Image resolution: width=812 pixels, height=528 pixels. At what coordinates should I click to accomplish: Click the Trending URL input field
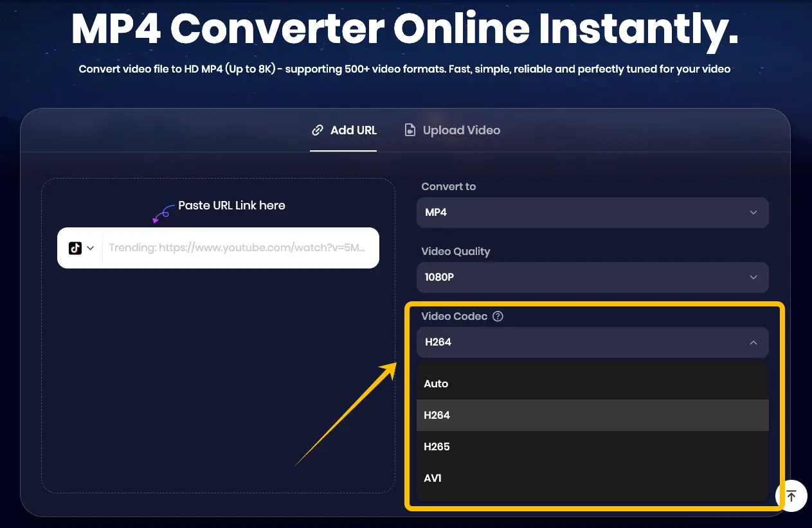[x=238, y=248]
